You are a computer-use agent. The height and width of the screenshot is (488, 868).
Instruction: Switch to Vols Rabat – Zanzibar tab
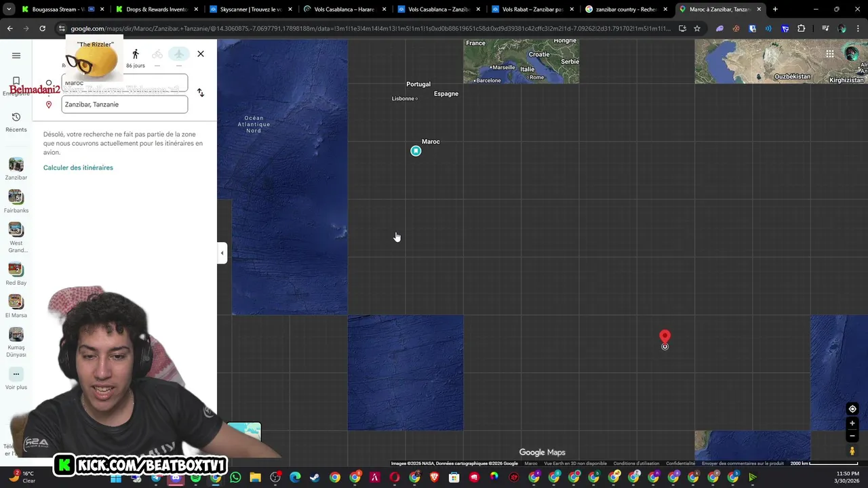532,9
